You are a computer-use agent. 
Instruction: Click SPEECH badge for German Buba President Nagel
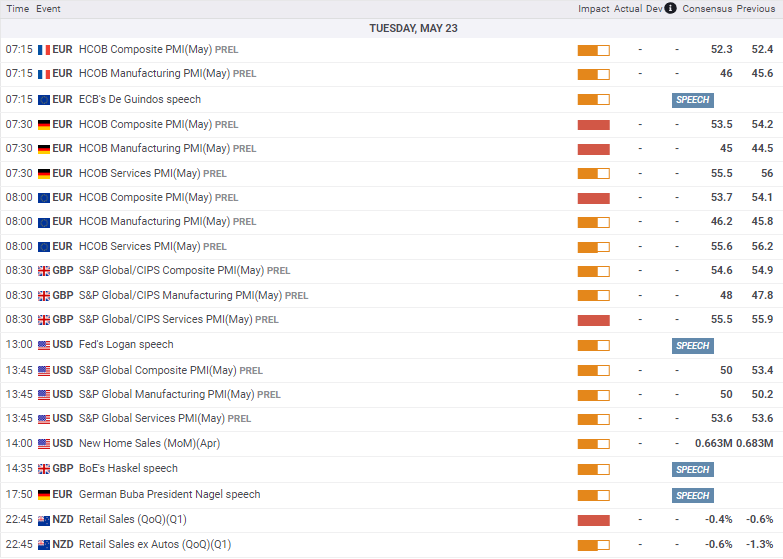click(x=693, y=496)
